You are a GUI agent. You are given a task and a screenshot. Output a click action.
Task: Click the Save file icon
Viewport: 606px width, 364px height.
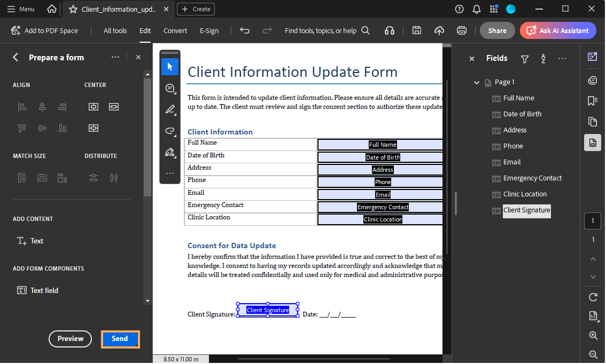(x=417, y=30)
